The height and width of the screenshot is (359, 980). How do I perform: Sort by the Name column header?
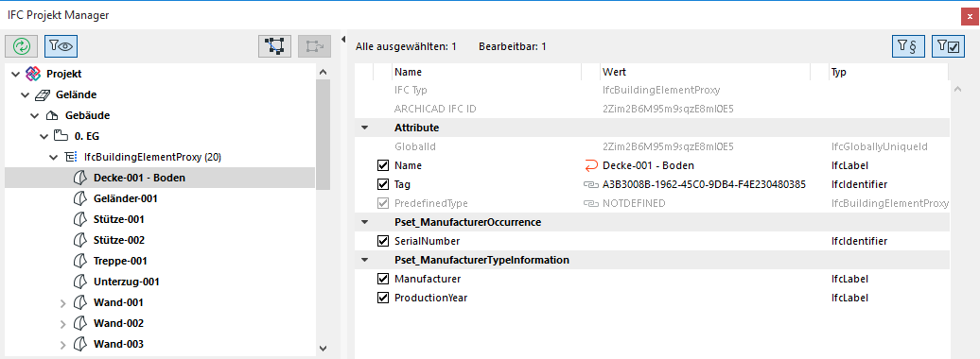click(x=486, y=73)
